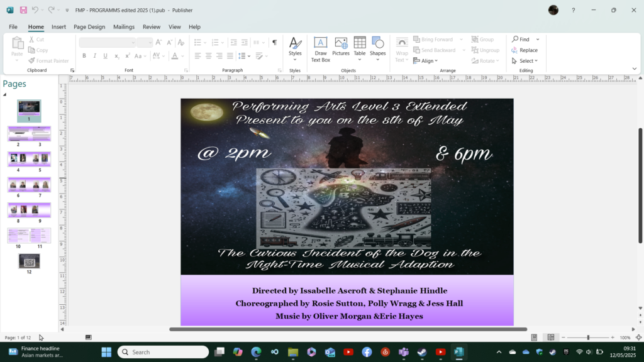
Task: Click the Copy command
Action: tap(38, 50)
